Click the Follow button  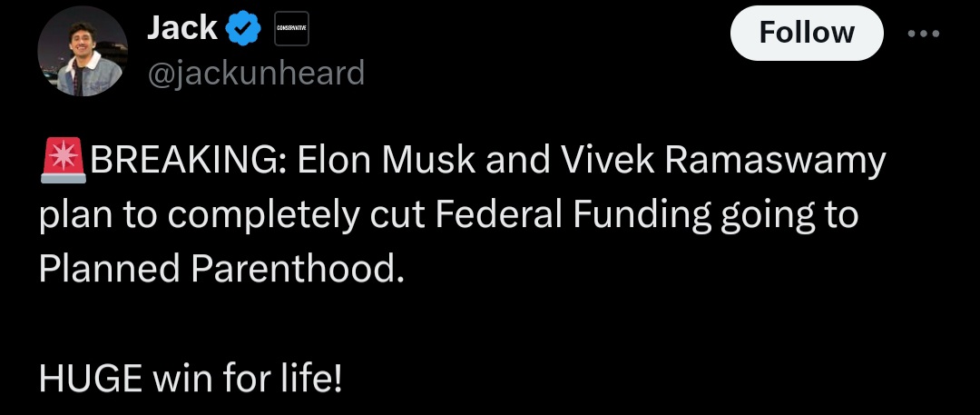pos(806,33)
